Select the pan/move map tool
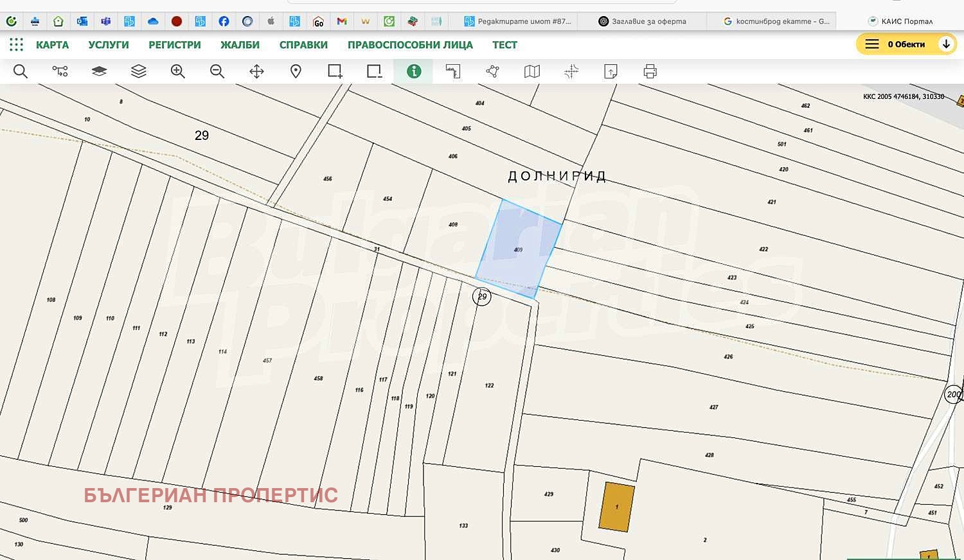Viewport: 964px width, 560px height. (256, 71)
